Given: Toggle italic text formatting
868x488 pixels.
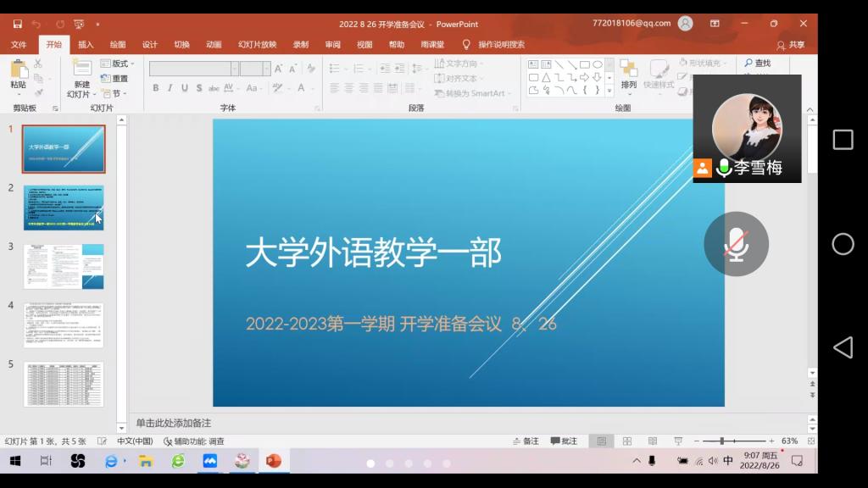Looking at the screenshot, I should [x=171, y=87].
